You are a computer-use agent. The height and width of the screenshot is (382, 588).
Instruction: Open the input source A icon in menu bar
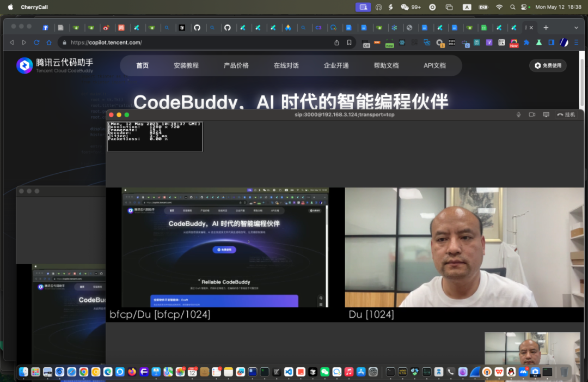(x=467, y=7)
